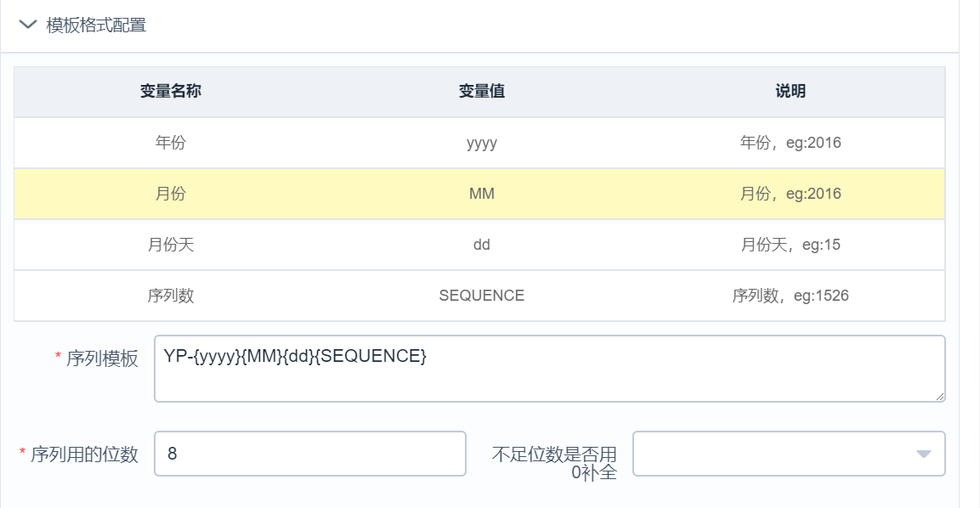Open the 不足位数是否用0补全 dropdown
Screen dimensions: 980x508
(x=789, y=454)
